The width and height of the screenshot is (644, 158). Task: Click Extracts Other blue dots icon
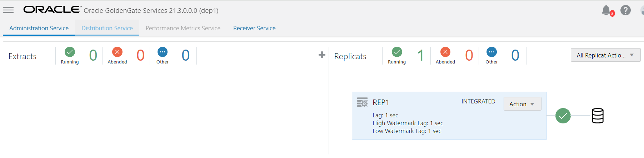click(x=163, y=52)
